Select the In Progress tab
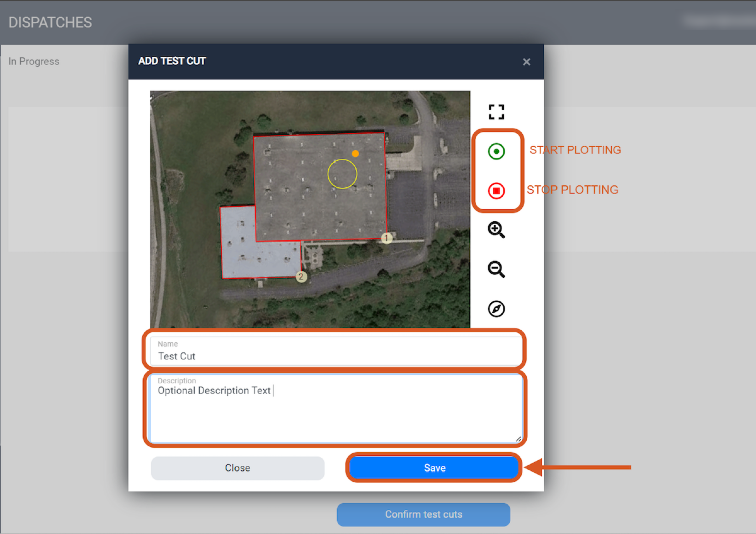The width and height of the screenshot is (756, 534). pos(34,61)
